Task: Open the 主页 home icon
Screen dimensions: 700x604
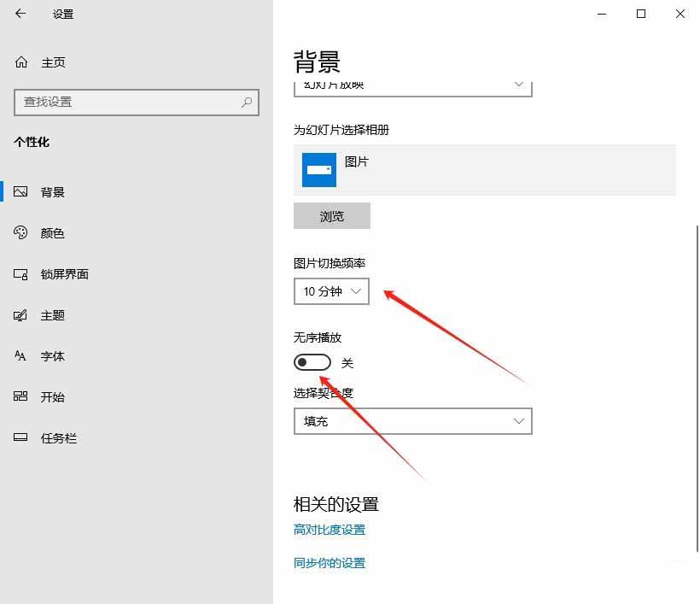Action: 21,62
